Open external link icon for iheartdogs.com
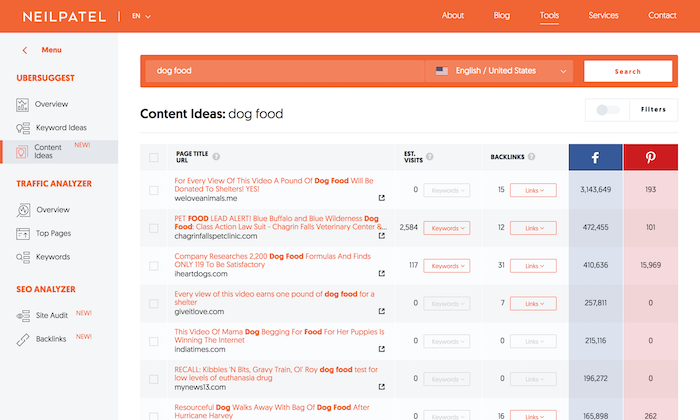 (381, 274)
